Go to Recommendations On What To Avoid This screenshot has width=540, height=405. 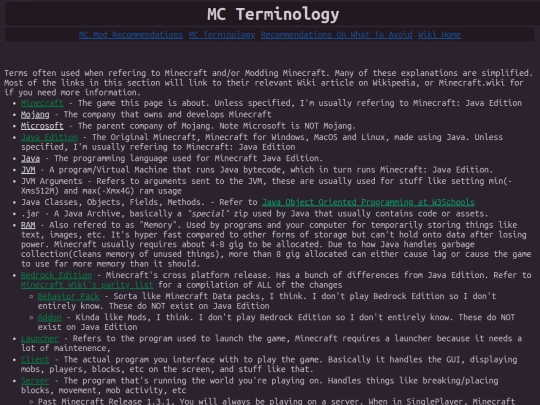pyautogui.click(x=336, y=35)
